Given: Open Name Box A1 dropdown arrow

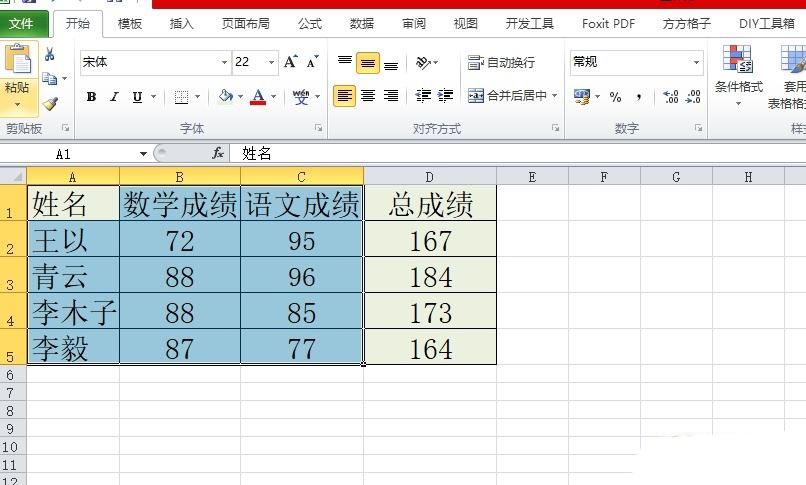Looking at the screenshot, I should 143,154.
